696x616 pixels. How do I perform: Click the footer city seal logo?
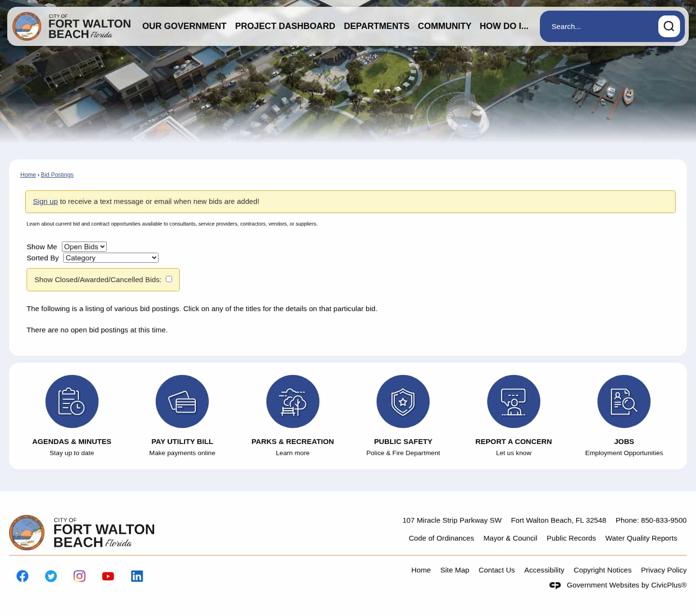click(x=27, y=532)
